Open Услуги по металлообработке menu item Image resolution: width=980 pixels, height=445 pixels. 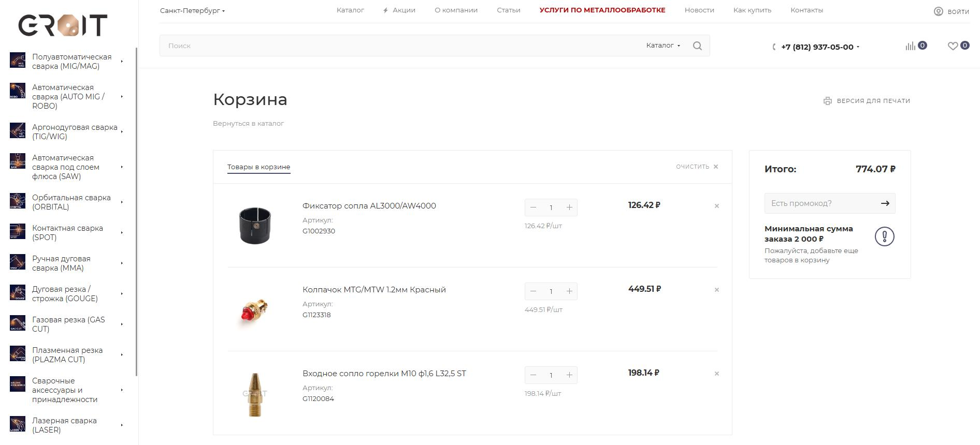(602, 10)
